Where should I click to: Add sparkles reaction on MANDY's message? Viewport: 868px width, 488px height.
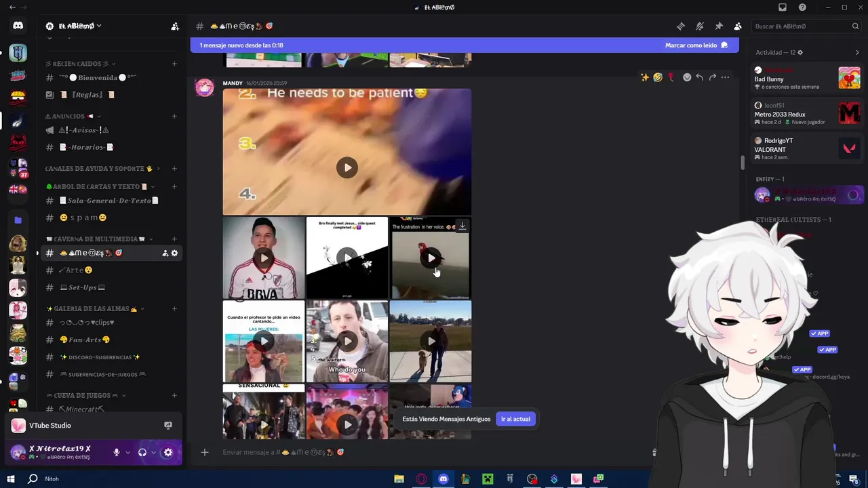[x=645, y=77]
